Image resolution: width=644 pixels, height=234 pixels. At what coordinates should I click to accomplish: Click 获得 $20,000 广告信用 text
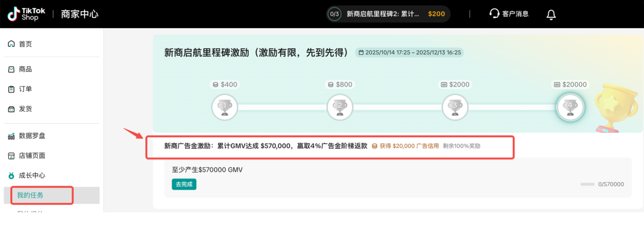click(x=409, y=146)
